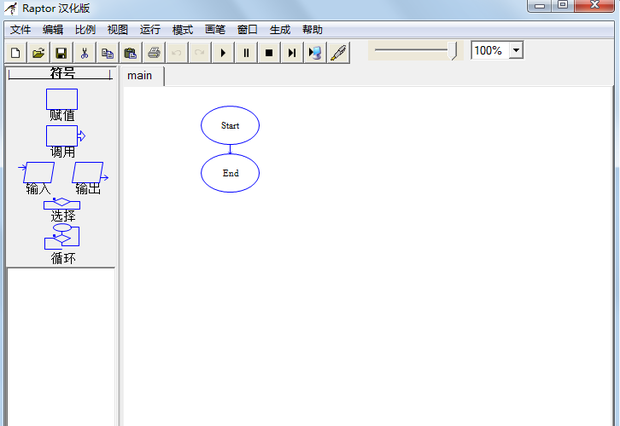620x426 pixels.
Task: Click the Raptor app icon in the title bar
Action: tap(11, 8)
